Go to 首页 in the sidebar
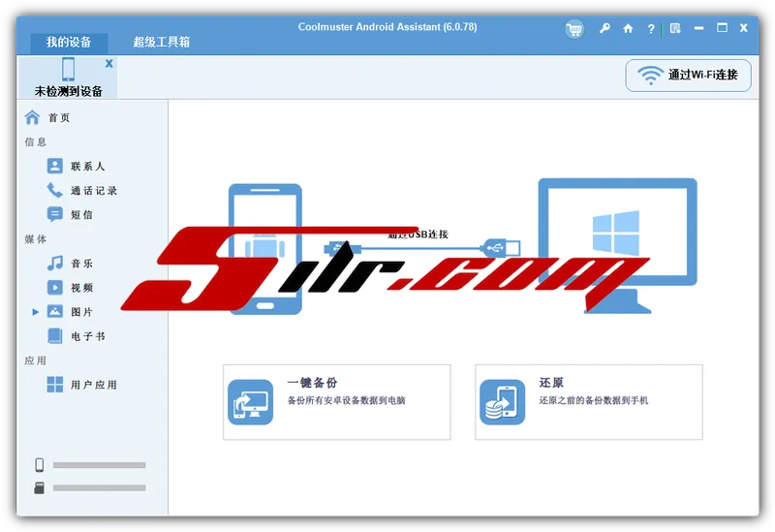This screenshot has height=532, width=775. (59, 117)
